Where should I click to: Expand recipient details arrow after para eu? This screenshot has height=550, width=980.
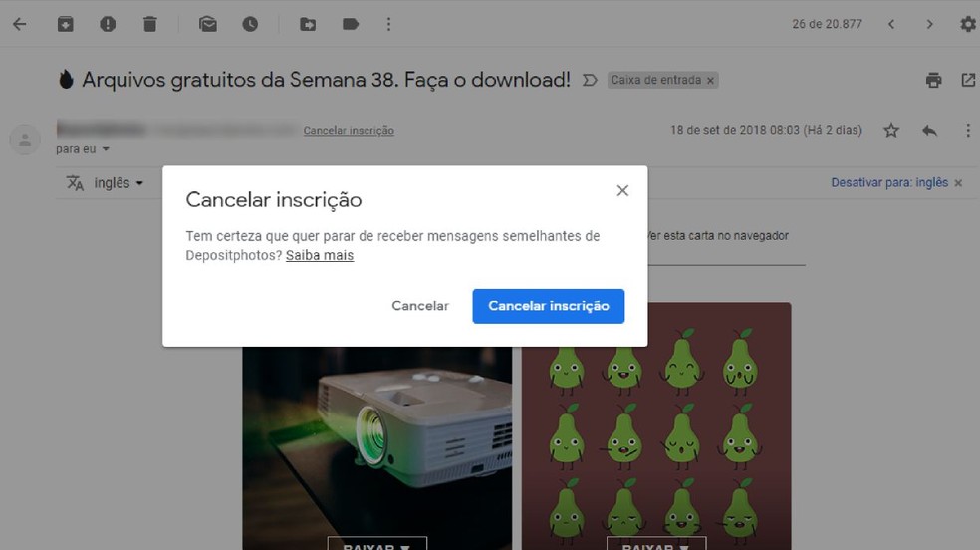[x=106, y=149]
